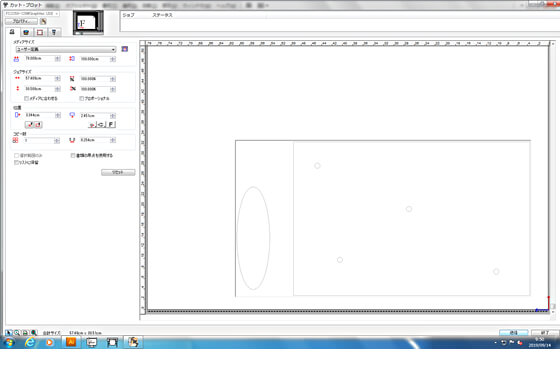Click the first red-arrow position alignment button
The image size is (560, 380).
coord(30,124)
